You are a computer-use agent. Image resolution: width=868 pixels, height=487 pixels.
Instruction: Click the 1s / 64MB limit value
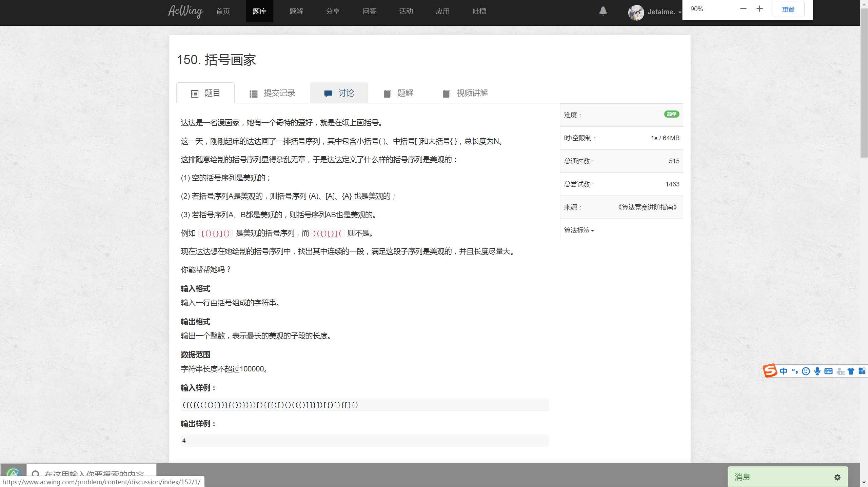(665, 138)
